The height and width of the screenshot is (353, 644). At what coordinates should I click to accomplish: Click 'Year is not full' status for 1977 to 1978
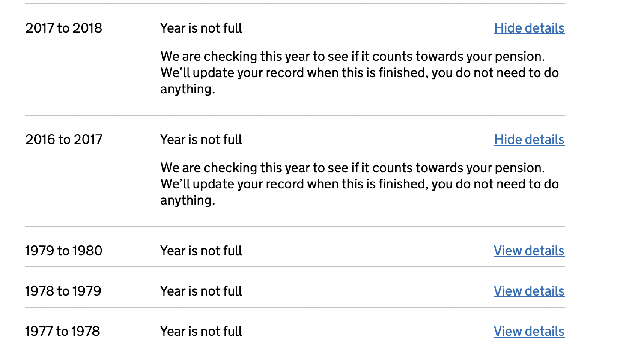point(201,332)
